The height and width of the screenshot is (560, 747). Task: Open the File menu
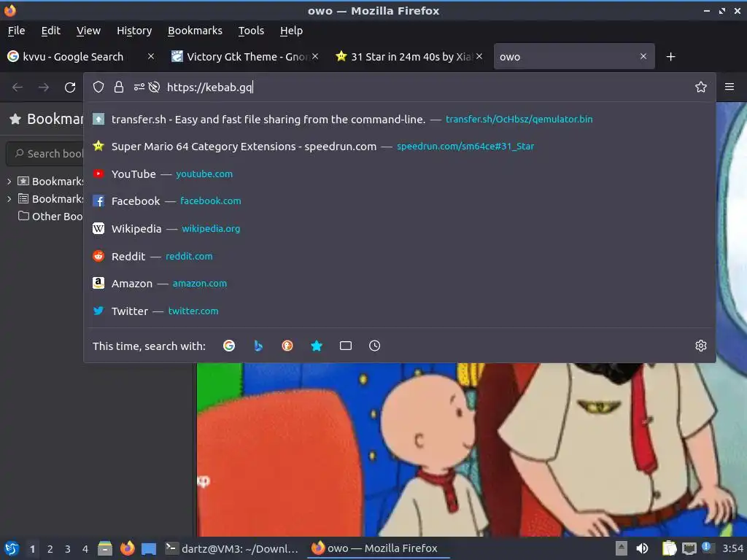[x=16, y=31]
